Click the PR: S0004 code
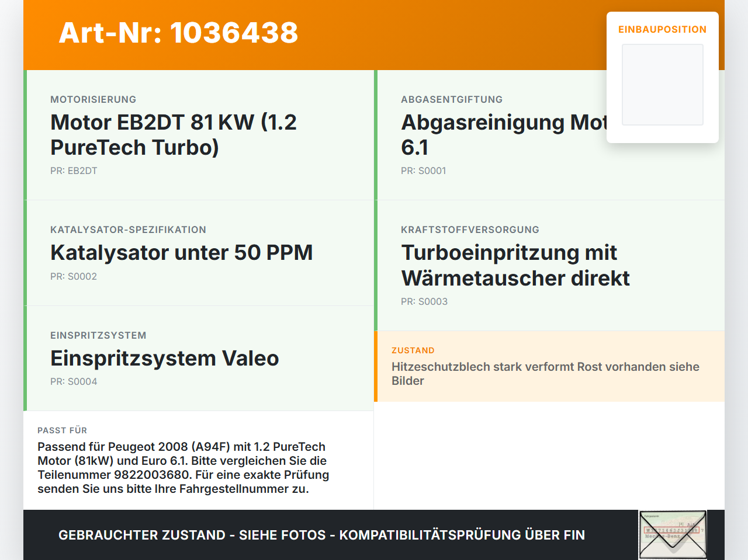The height and width of the screenshot is (560, 748). pyautogui.click(x=74, y=382)
